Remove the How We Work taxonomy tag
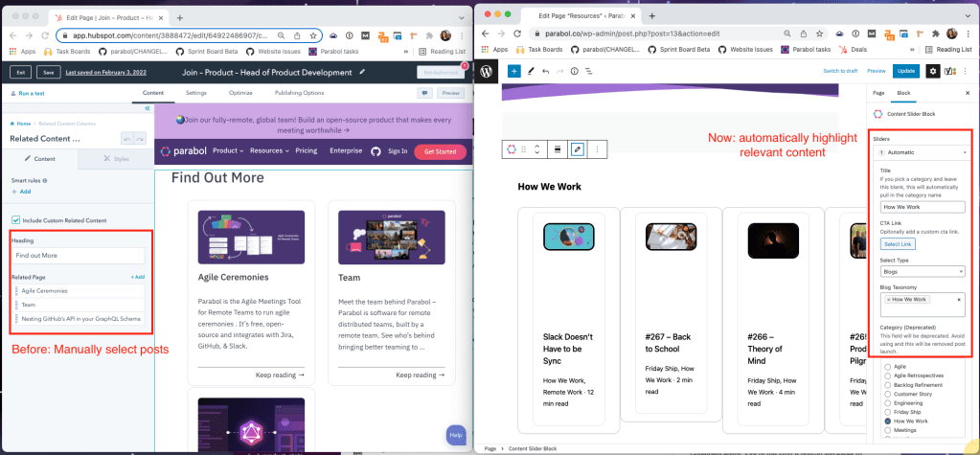Screen dimensions: 980x455 (888, 300)
